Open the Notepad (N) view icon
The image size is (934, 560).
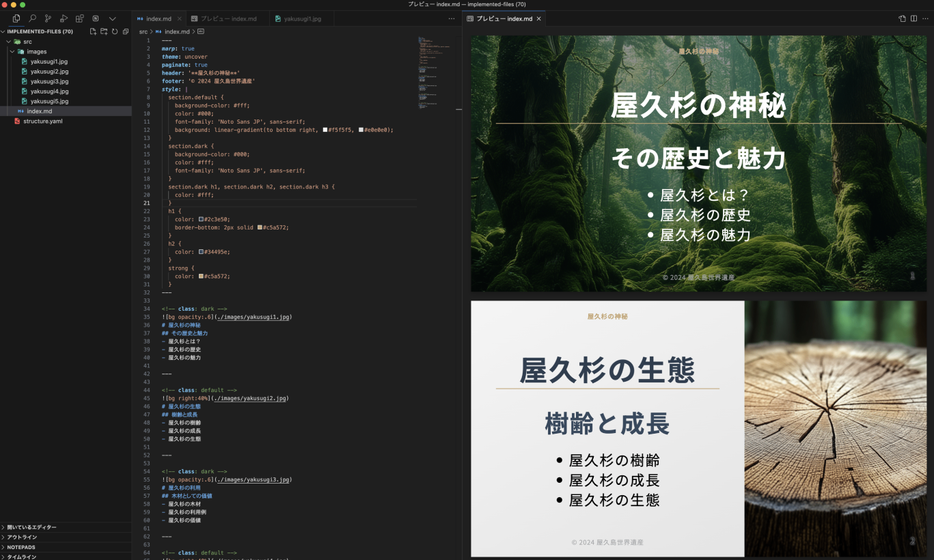[x=96, y=18]
